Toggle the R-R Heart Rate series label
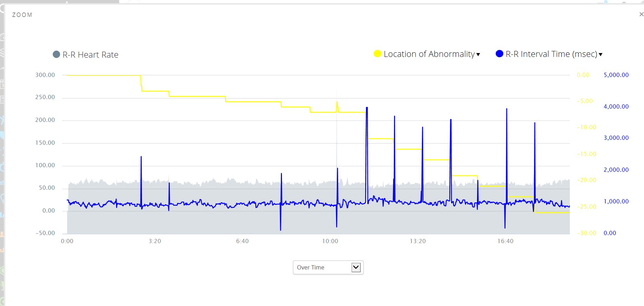Viewport: 644px width, 306px height. [90, 55]
